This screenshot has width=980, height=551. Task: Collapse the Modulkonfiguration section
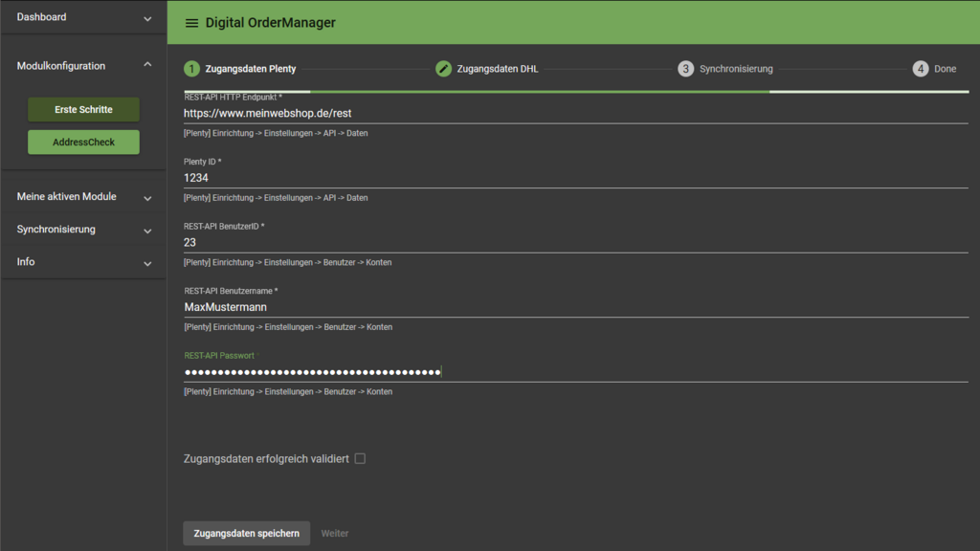coord(147,65)
